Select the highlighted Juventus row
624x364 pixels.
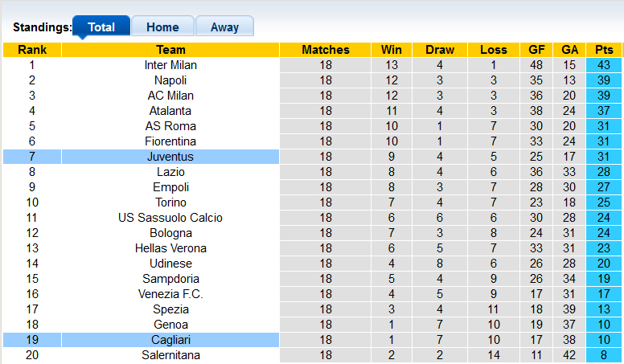[170, 157]
